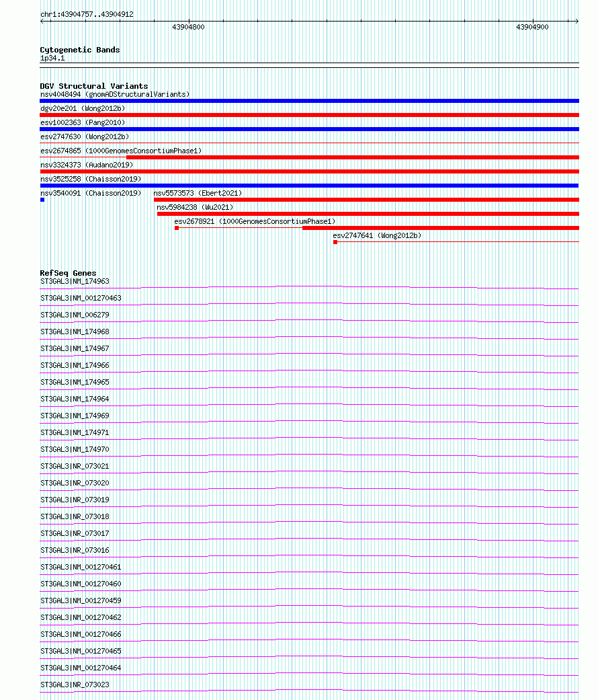Click the small red esv2747641 start marker

335,242
